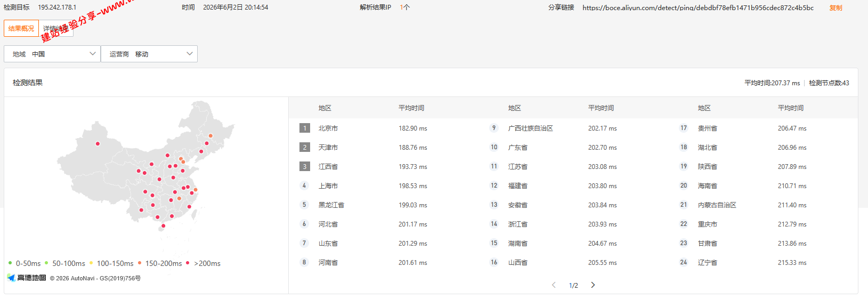Select the 河北省 row

click(384, 224)
